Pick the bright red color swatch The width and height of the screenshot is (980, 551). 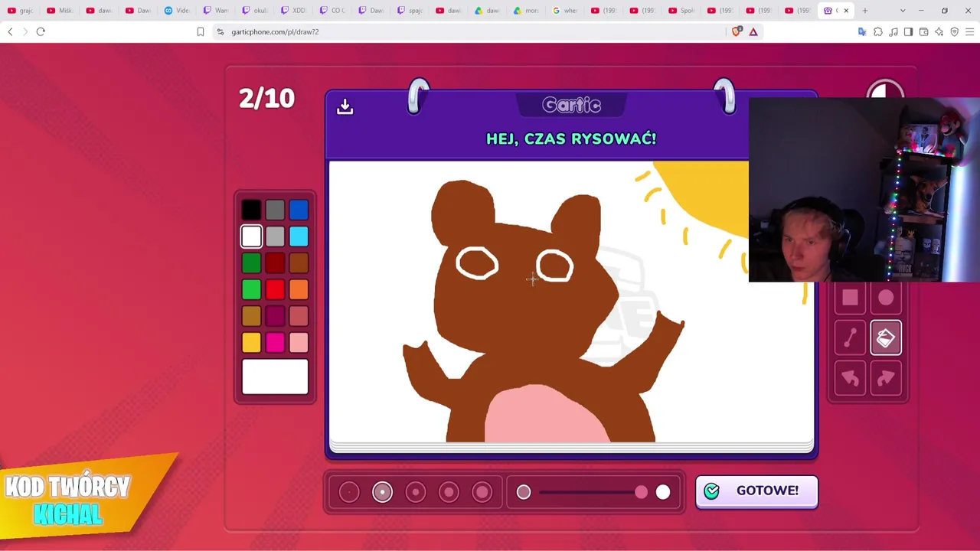tap(275, 289)
